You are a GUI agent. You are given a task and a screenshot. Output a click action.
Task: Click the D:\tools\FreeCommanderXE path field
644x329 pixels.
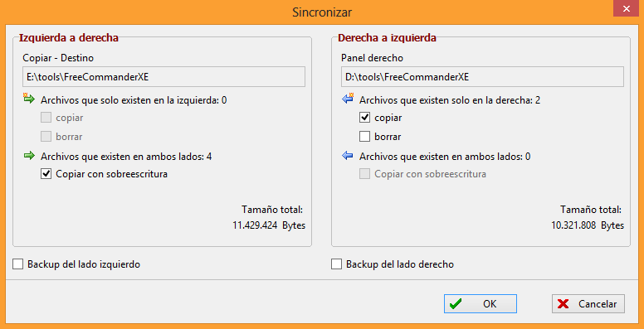tap(482, 77)
